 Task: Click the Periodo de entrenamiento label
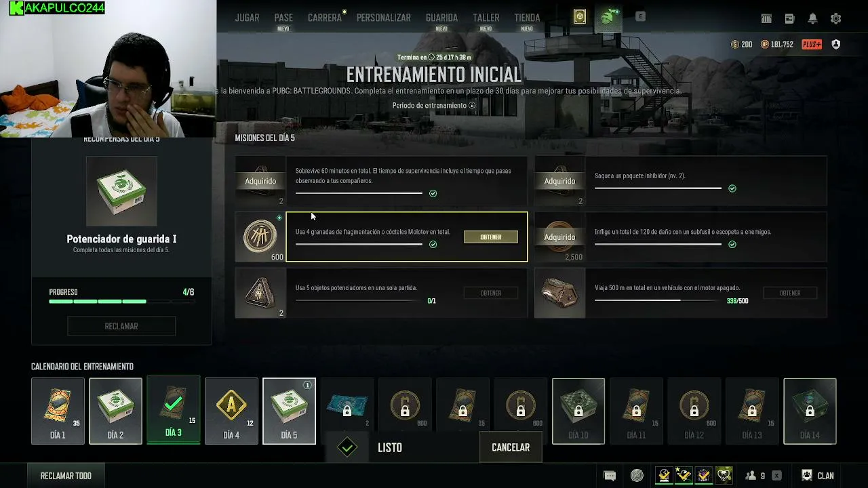429,106
